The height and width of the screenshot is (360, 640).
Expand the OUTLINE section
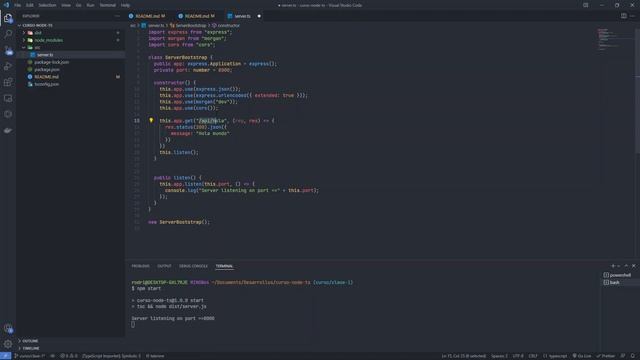[30, 341]
